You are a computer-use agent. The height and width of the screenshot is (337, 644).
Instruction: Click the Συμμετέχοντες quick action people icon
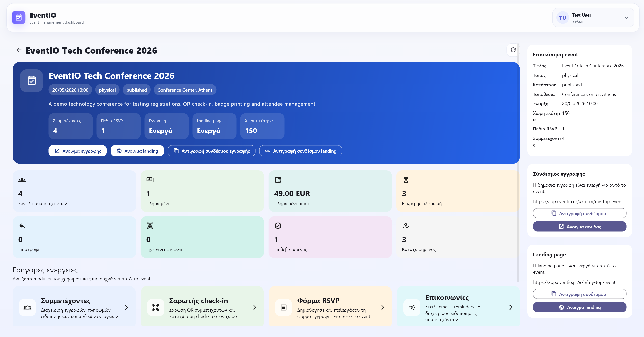(x=28, y=307)
